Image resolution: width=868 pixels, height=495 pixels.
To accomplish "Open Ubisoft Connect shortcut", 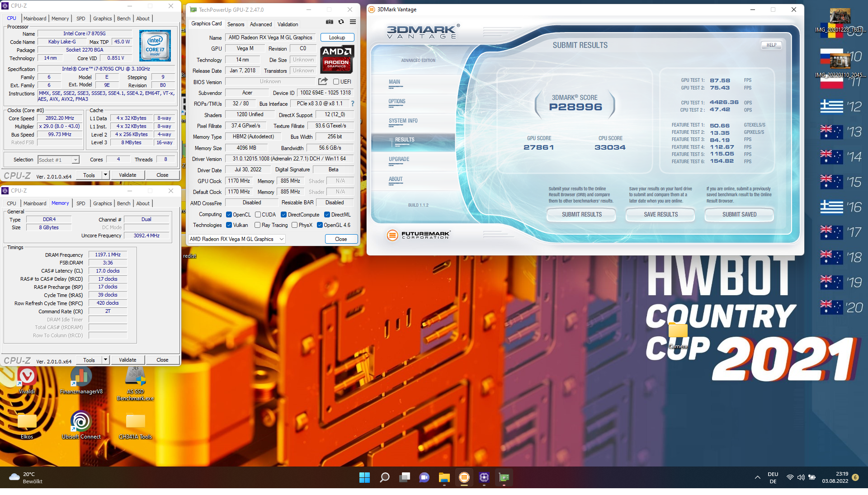I will tap(81, 425).
